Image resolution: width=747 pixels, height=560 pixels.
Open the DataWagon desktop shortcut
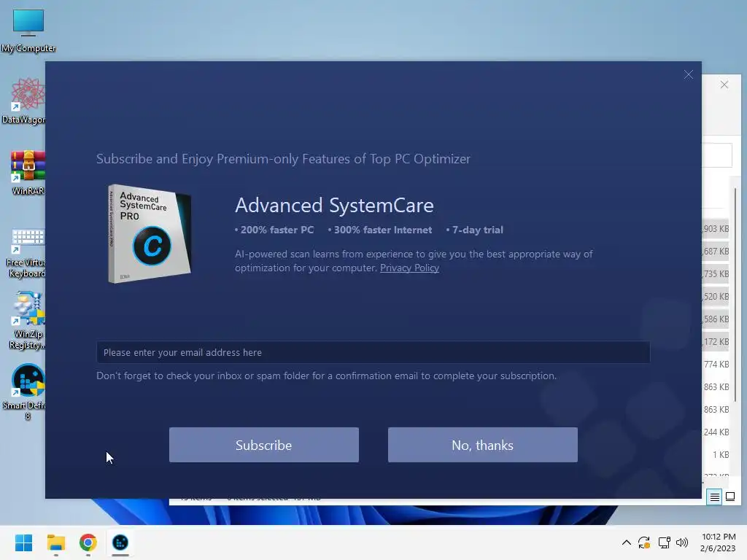(x=25, y=101)
